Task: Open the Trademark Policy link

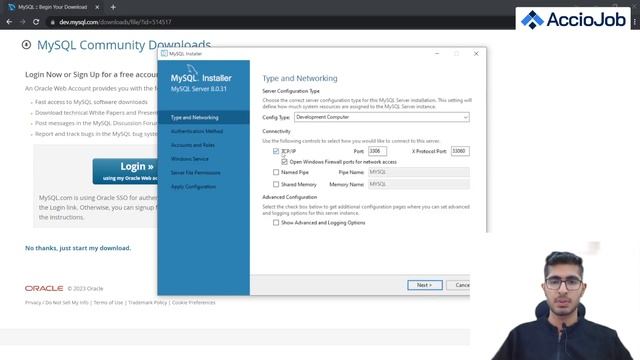Action: pos(148,302)
